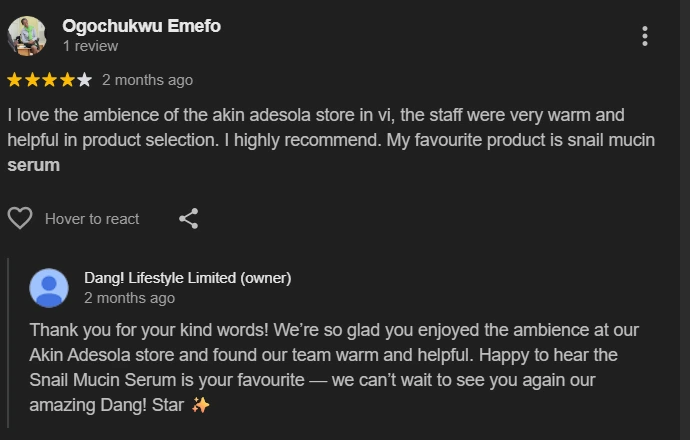Viewport: 690px width, 440px height.
Task: Open Ogochukwu Emefo's profile photo
Action: [27, 36]
